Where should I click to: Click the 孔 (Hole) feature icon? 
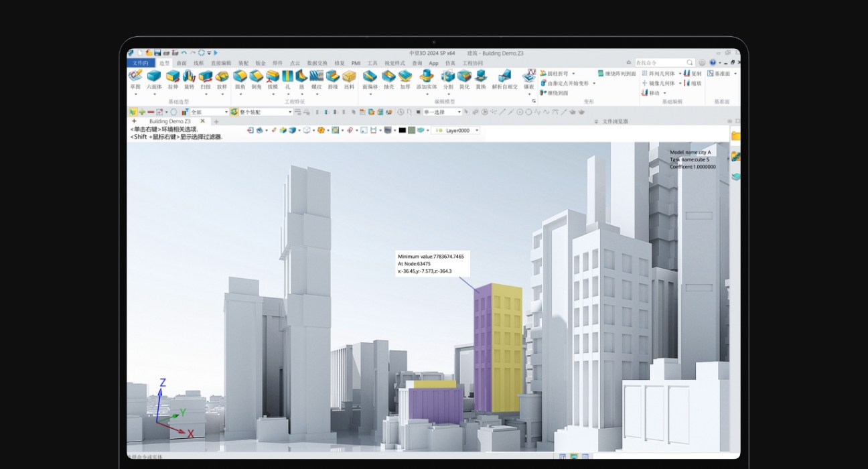coord(288,76)
